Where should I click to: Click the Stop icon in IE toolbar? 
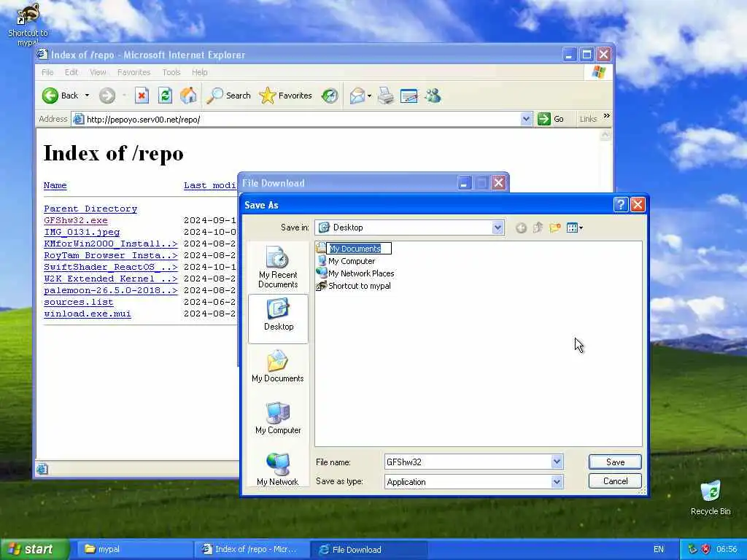coord(142,96)
